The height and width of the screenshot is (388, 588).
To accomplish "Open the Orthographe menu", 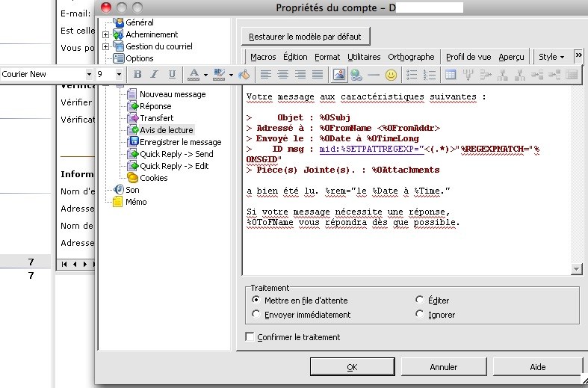I will pyautogui.click(x=411, y=57).
